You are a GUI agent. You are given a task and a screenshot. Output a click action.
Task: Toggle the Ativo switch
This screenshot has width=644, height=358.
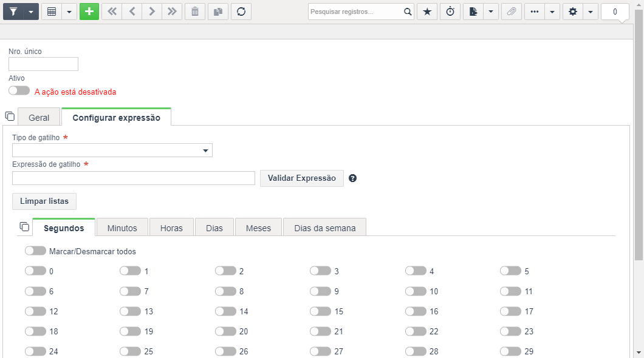click(x=19, y=90)
